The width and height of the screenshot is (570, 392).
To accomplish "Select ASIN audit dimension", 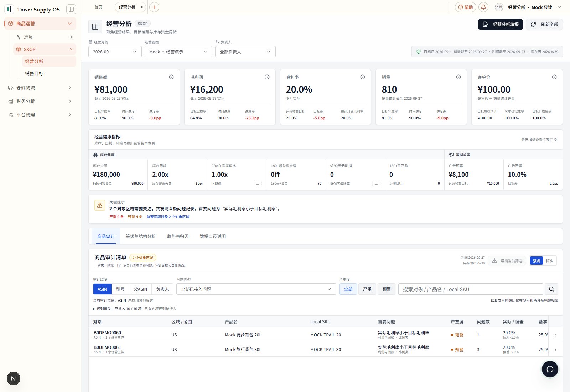I will point(102,289).
